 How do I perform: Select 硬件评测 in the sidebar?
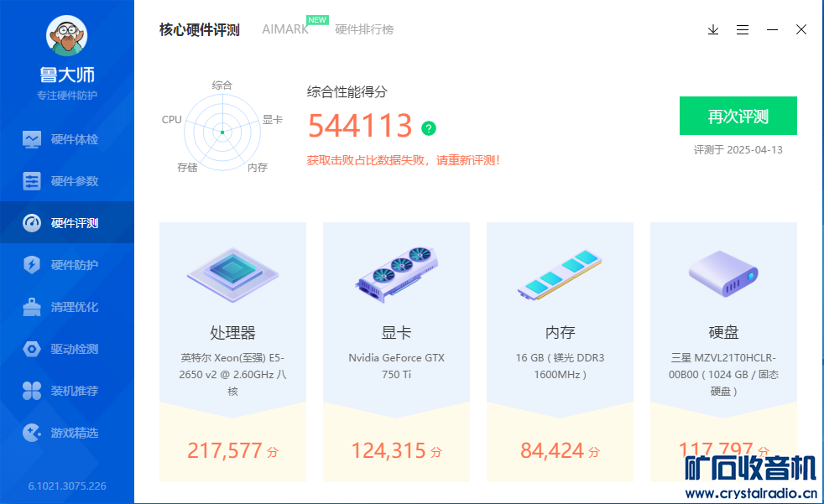(x=67, y=222)
